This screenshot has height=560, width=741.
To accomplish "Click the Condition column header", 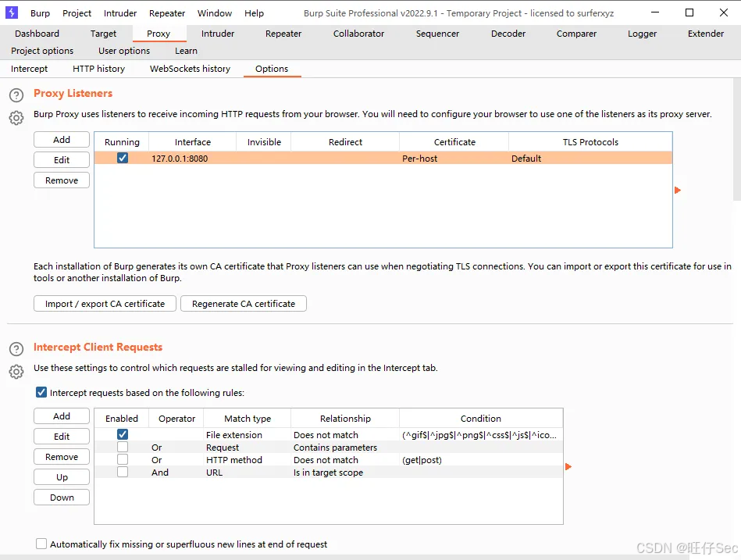I will coord(481,418).
